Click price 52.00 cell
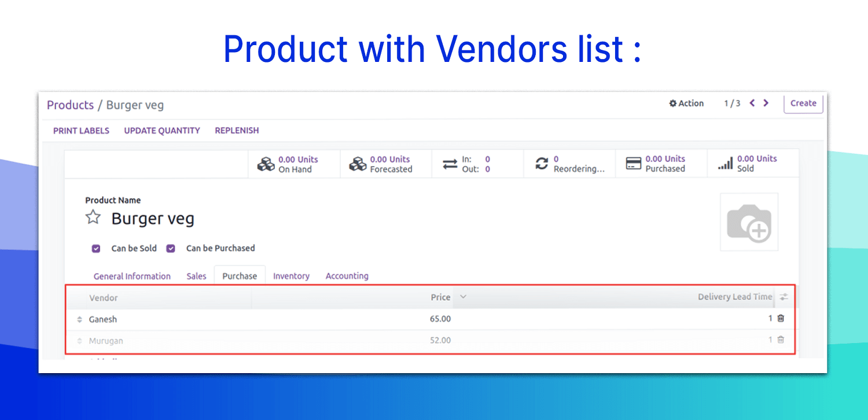Screen dimensions: 868x420 440,340
